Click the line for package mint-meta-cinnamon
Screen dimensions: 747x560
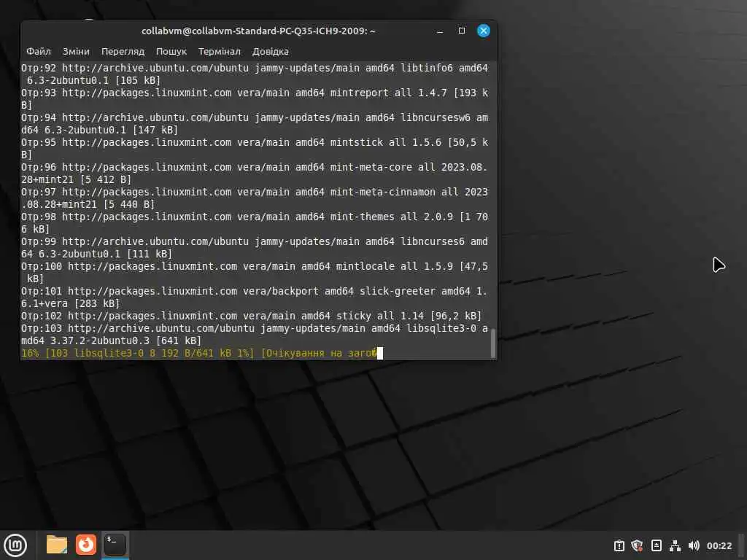255,198
